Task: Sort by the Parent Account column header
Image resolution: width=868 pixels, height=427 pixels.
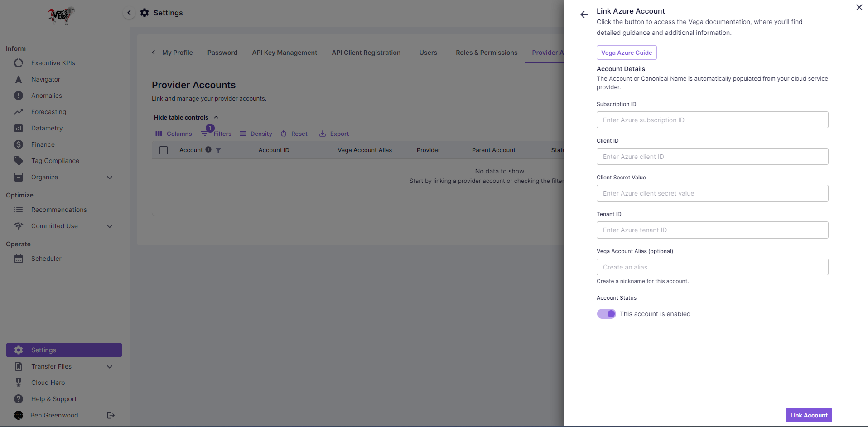Action: pyautogui.click(x=493, y=150)
